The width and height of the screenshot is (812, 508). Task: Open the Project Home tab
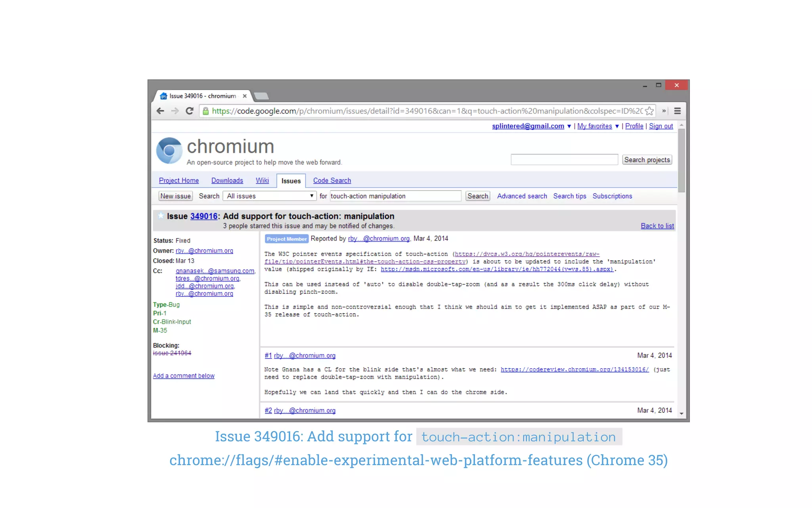(179, 181)
